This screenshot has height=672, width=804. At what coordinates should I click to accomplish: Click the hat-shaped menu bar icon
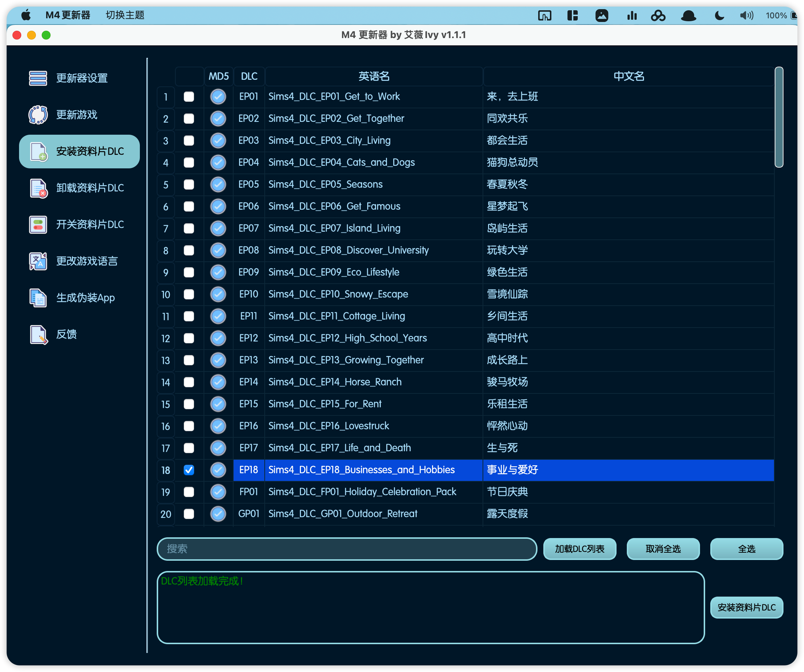[688, 16]
